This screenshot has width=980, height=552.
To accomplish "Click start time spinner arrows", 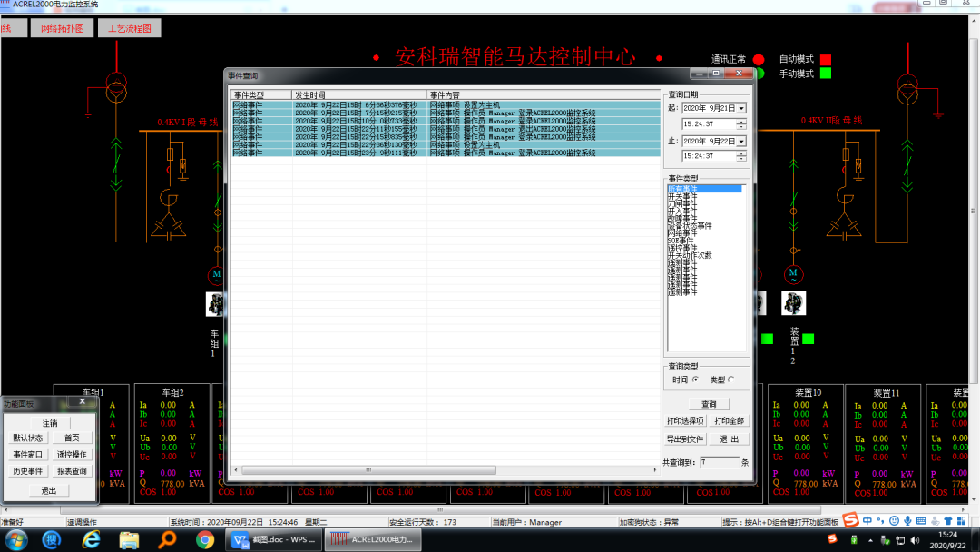I will click(x=741, y=123).
